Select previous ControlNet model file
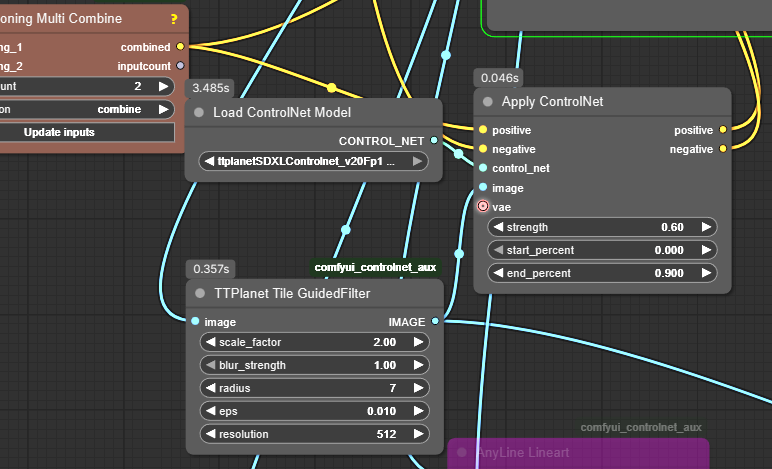The image size is (772, 469). (x=209, y=161)
